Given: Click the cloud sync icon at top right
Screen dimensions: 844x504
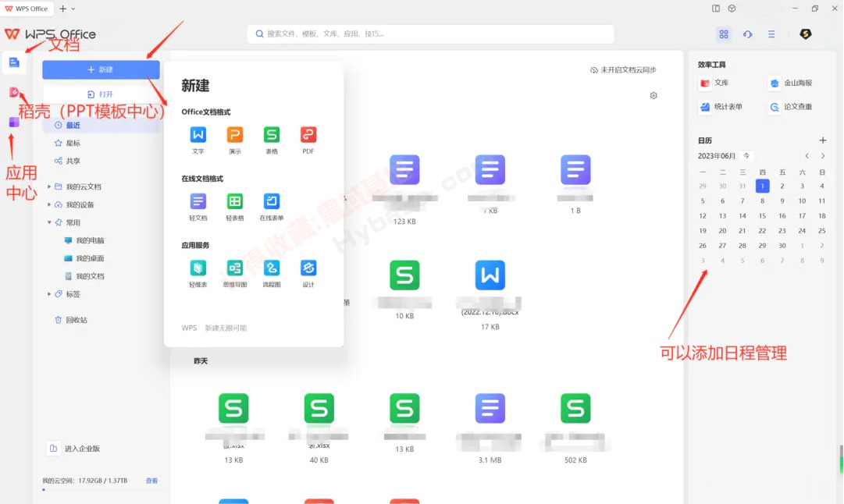Looking at the screenshot, I should pos(748,34).
